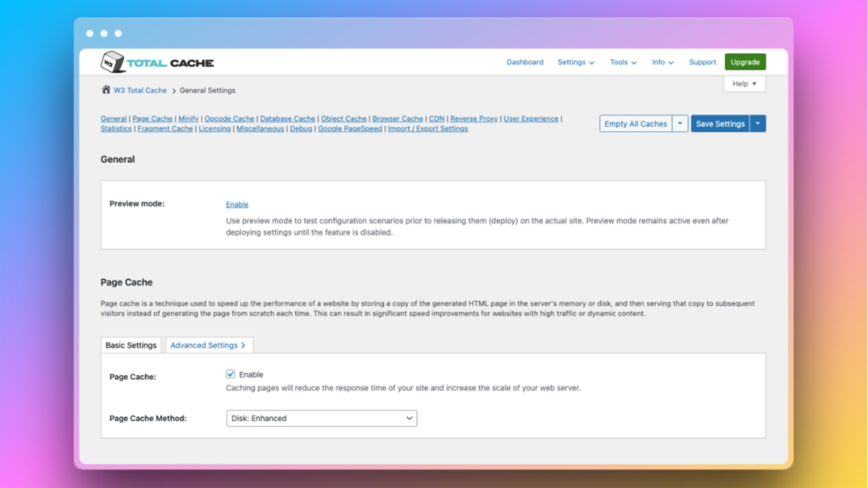The image size is (868, 488).
Task: Open the Help dropdown
Action: click(x=744, y=84)
